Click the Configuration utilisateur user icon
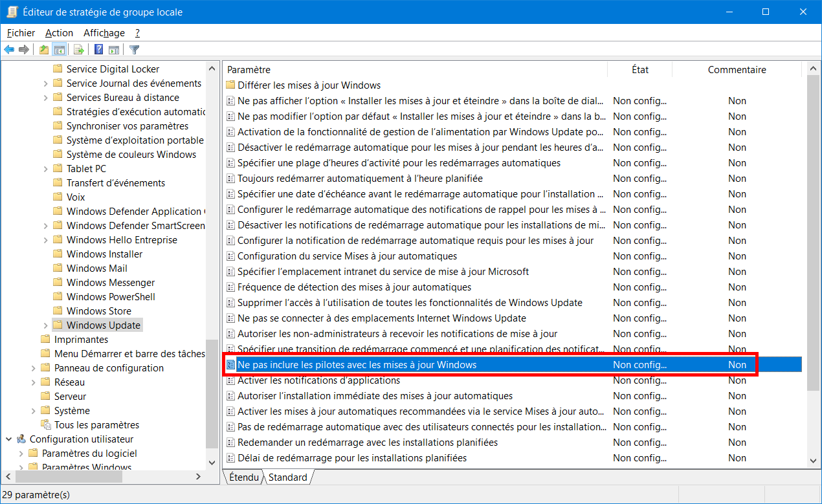This screenshot has width=822, height=504. 21,439
